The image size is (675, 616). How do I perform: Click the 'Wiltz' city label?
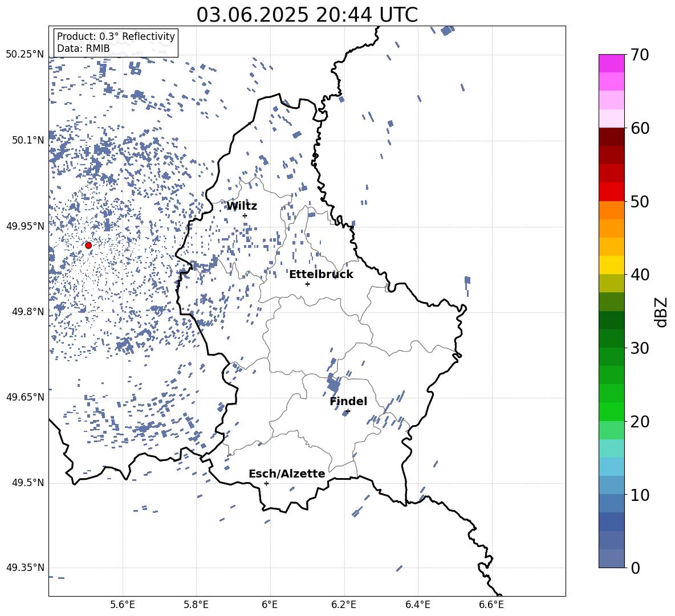click(x=242, y=206)
